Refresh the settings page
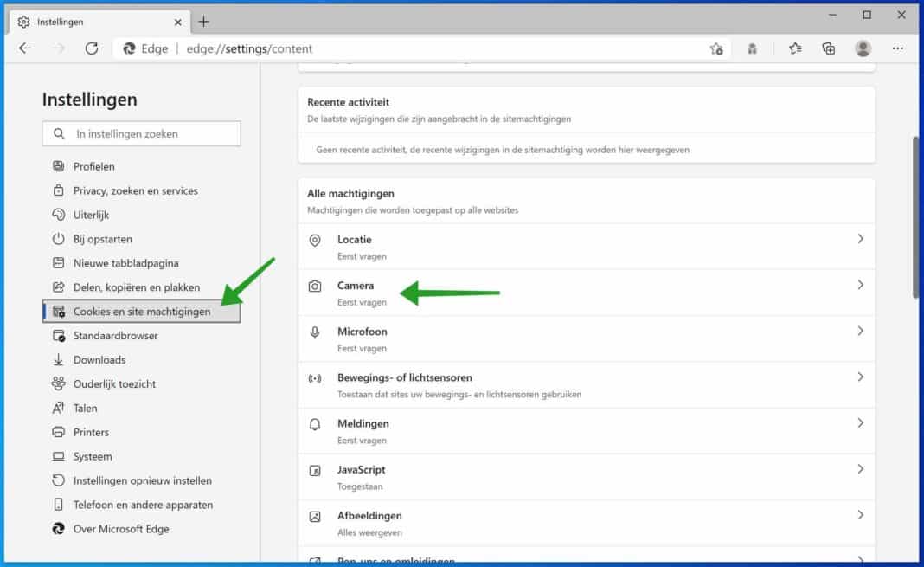The height and width of the screenshot is (567, 924). point(92,48)
